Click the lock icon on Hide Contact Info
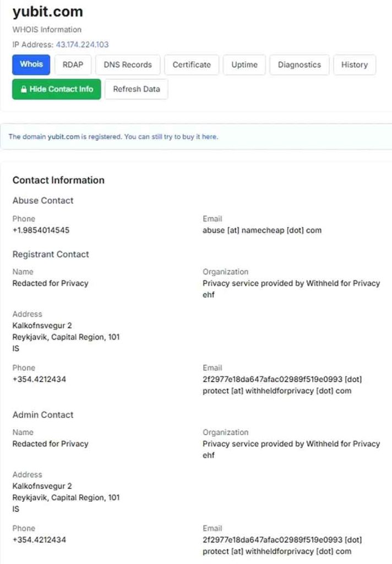Image resolution: width=392 pixels, height=564 pixels. point(24,89)
